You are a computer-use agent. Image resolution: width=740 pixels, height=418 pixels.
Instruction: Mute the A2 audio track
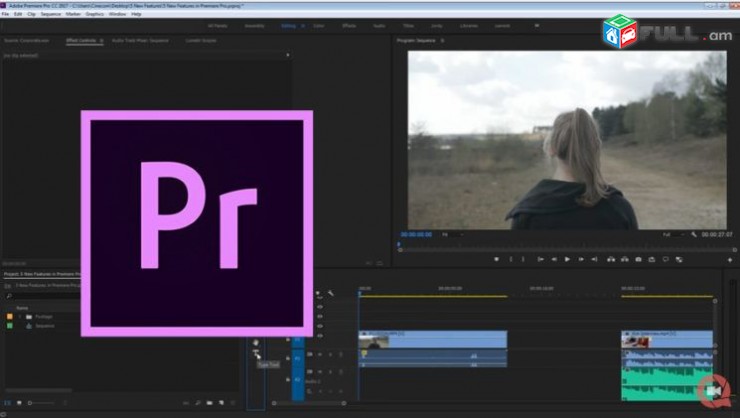click(320, 372)
